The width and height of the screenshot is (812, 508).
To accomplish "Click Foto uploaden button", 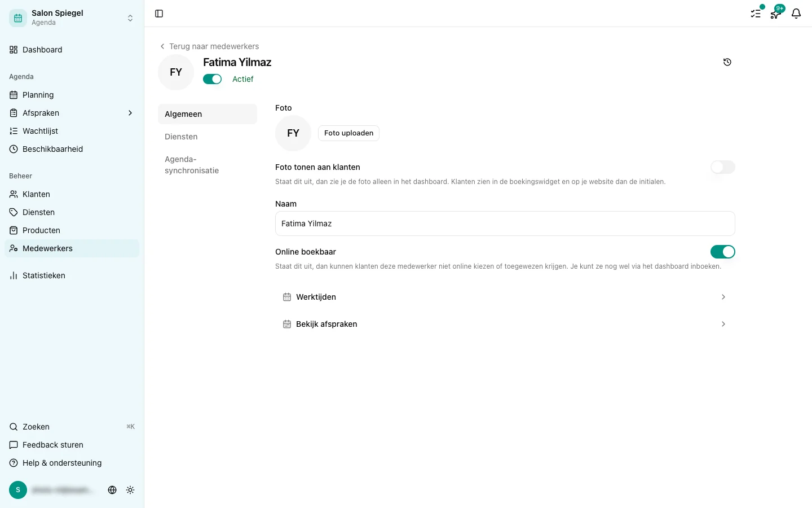I will click(x=348, y=133).
